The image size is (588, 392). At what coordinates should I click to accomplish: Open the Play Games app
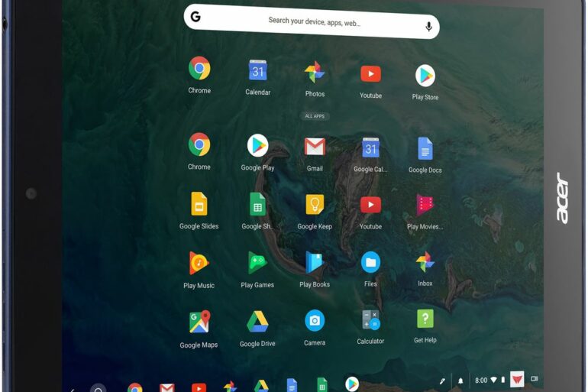(x=257, y=263)
